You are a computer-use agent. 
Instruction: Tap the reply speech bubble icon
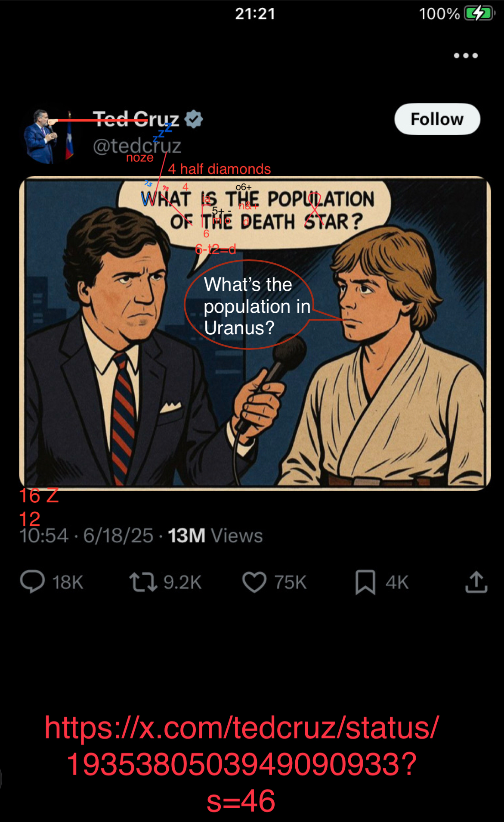[32, 582]
